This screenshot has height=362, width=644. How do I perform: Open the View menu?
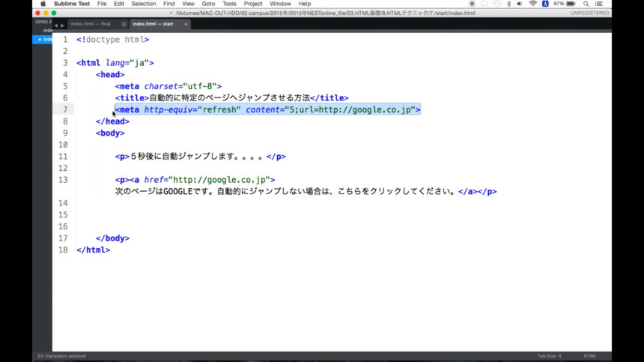tap(188, 4)
